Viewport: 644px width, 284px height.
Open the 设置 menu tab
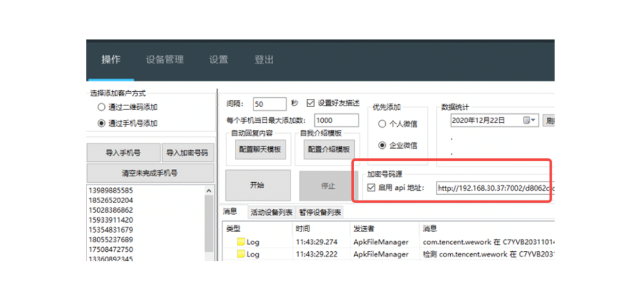(218, 60)
